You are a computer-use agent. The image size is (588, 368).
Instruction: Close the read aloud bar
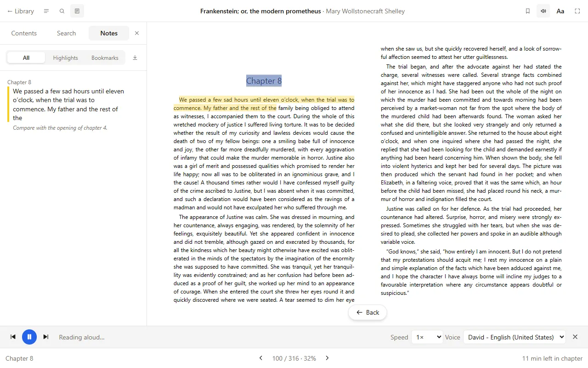pos(575,337)
